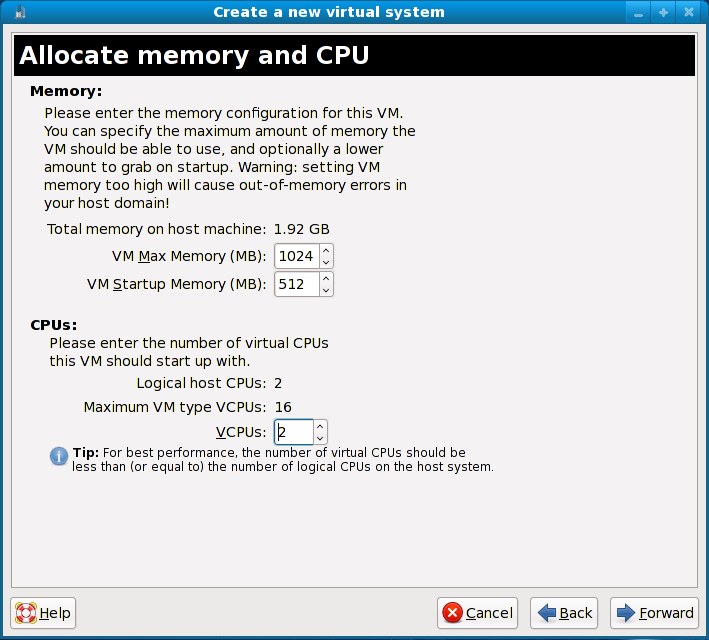
Task: Cancel the virtual system wizard
Action: (x=478, y=613)
